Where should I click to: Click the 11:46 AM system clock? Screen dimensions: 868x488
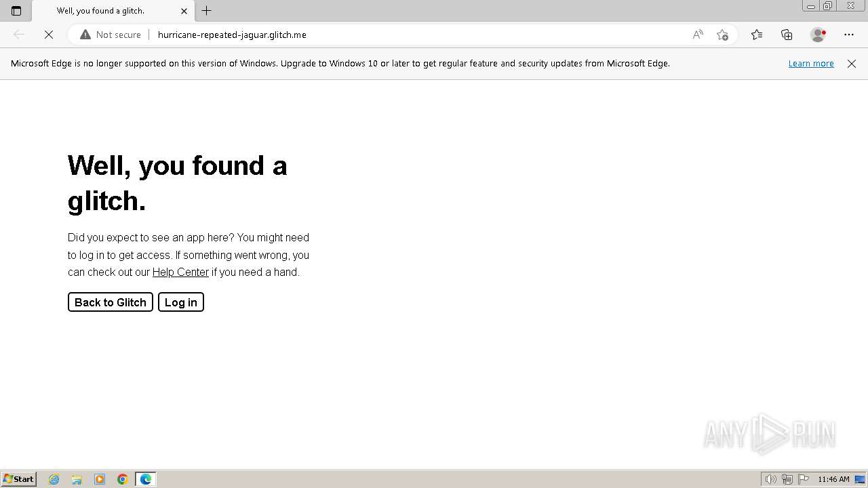tap(833, 479)
